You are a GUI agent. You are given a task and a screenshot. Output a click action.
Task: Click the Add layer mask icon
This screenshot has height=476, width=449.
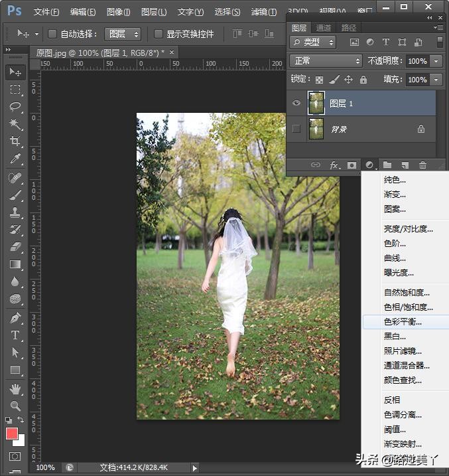click(x=352, y=165)
